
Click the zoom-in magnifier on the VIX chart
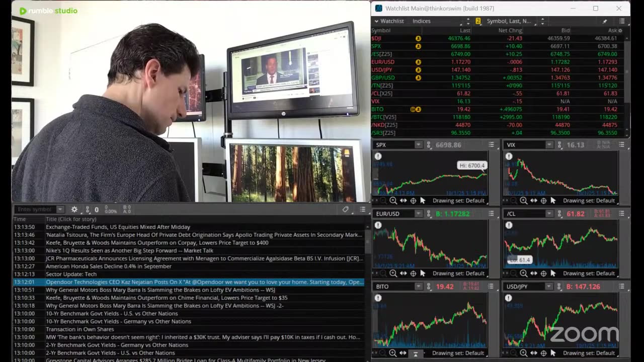524,201
